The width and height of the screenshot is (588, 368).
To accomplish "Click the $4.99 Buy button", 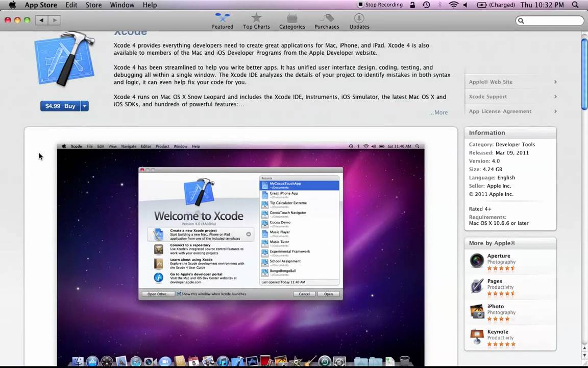I will pyautogui.click(x=60, y=106).
